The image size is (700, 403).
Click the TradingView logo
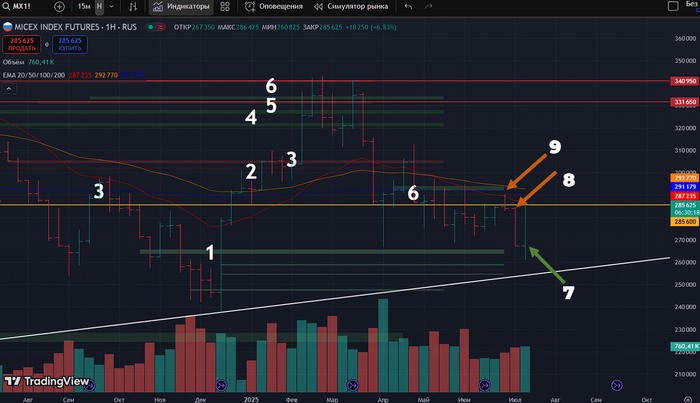(47, 381)
